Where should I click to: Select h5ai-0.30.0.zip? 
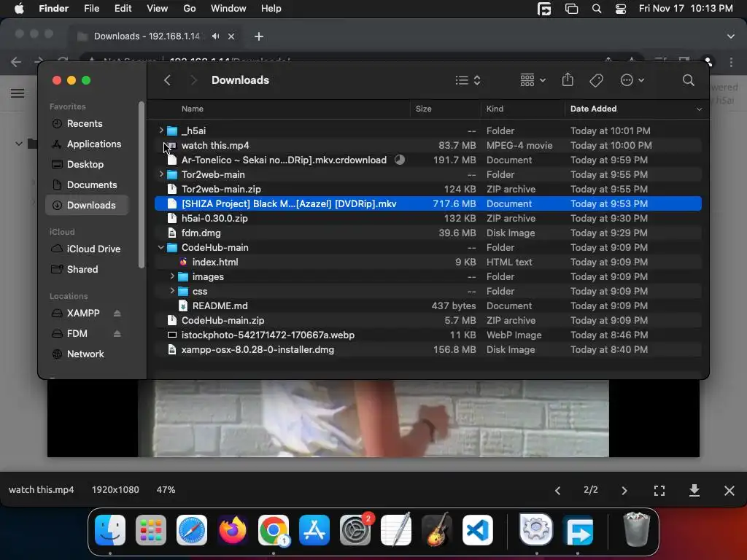point(427,218)
